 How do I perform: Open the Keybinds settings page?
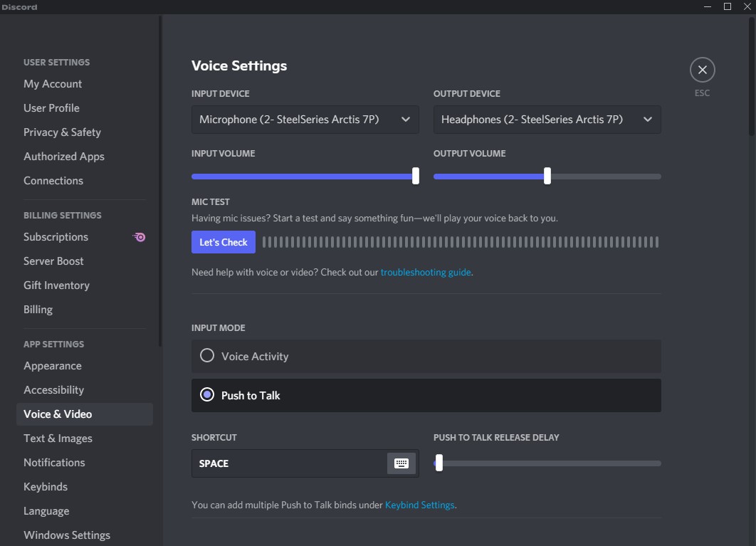(x=45, y=486)
